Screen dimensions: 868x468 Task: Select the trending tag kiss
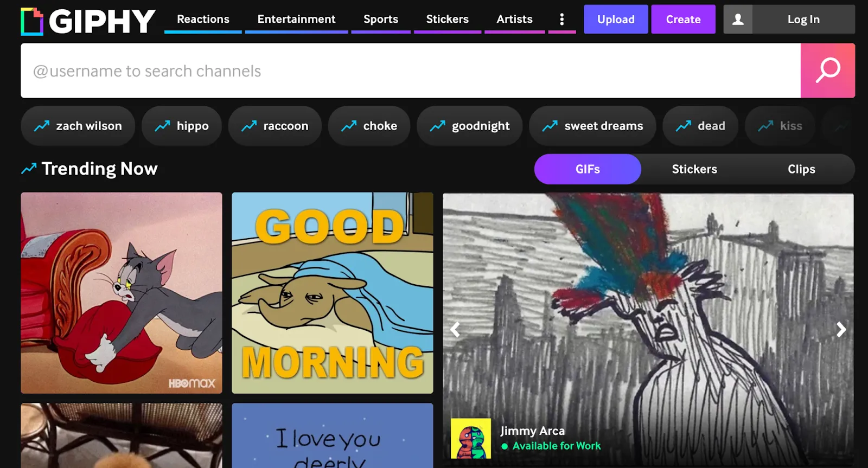[x=780, y=126]
